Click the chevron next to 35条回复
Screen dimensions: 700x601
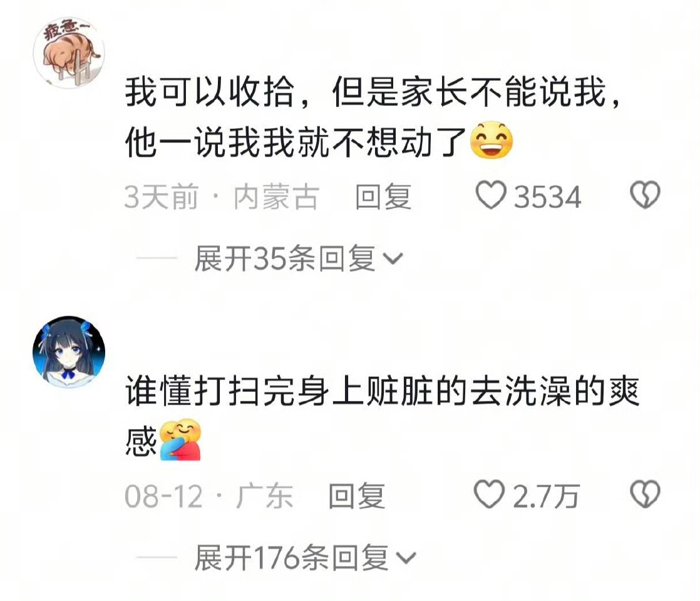(394, 259)
